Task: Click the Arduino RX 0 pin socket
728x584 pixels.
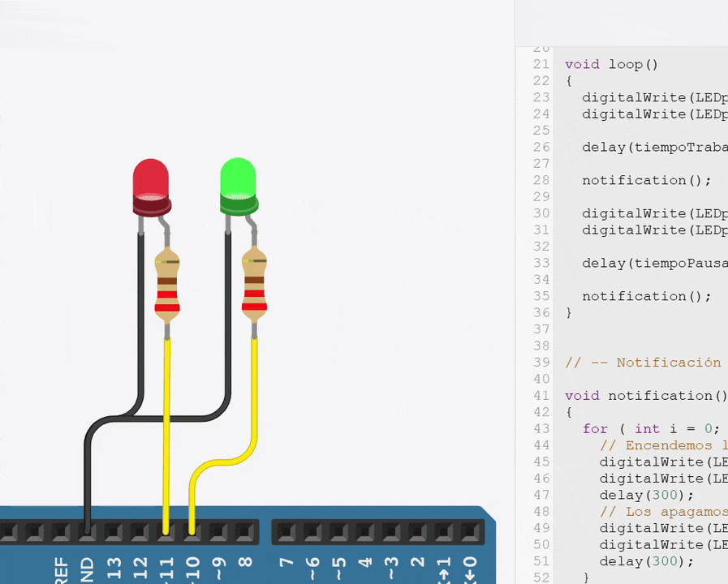Action: 468,532
